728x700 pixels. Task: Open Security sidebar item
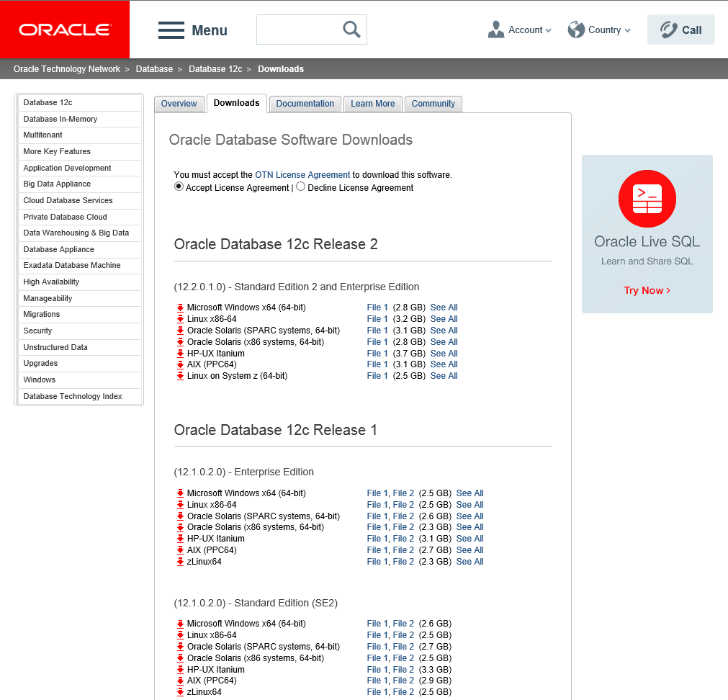[79, 331]
